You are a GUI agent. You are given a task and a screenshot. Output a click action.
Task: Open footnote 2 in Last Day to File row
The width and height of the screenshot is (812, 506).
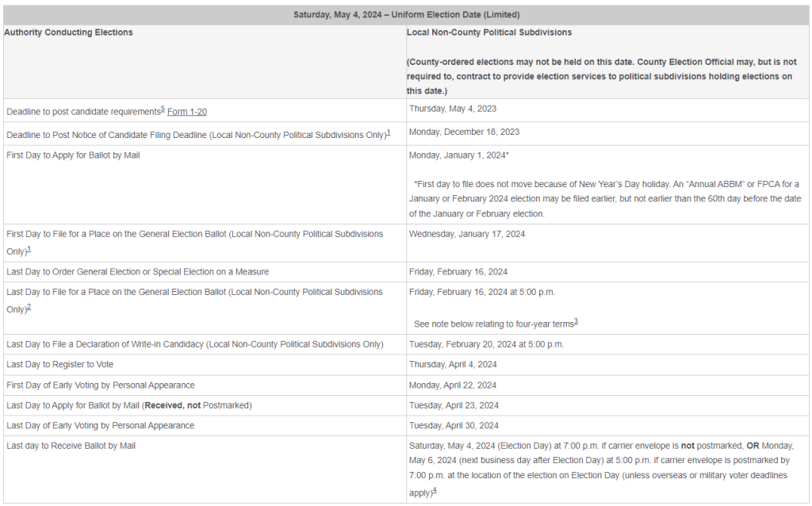[x=29, y=307]
